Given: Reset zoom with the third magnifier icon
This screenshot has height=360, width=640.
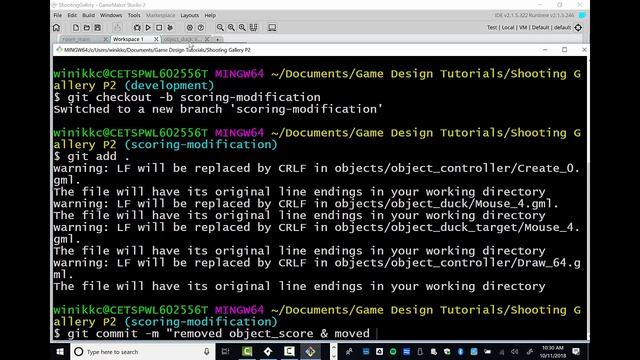Looking at the screenshot, I should pos(242,28).
